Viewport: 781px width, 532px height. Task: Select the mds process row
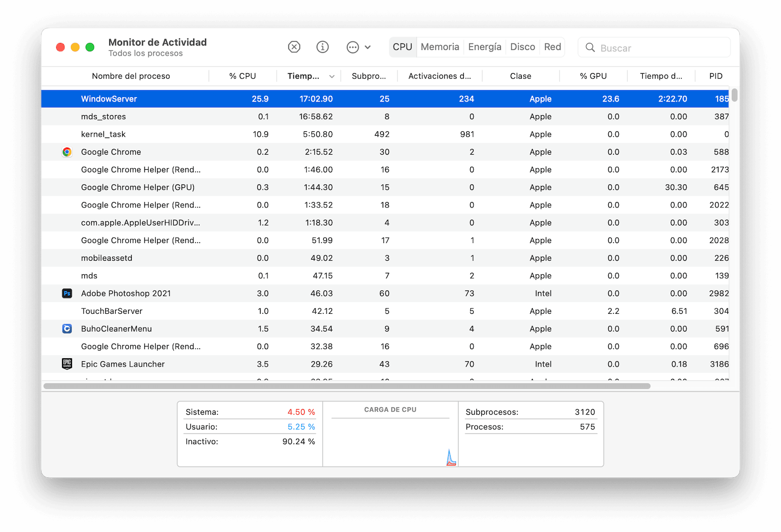coord(385,276)
